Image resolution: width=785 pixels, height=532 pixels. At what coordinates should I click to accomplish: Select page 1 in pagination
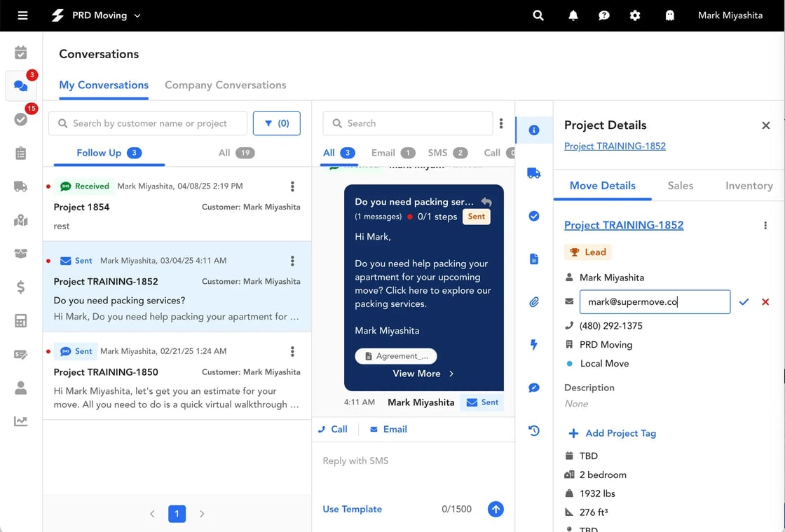click(x=177, y=514)
